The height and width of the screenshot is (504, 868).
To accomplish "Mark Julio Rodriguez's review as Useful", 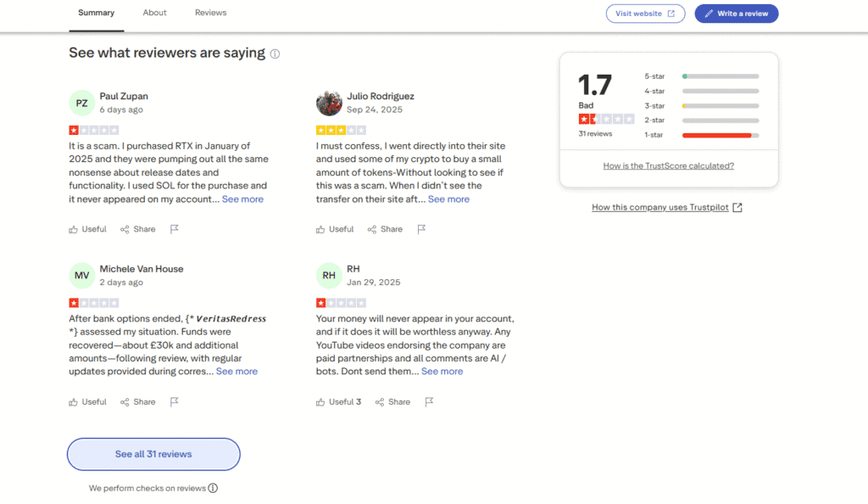I will click(x=335, y=229).
